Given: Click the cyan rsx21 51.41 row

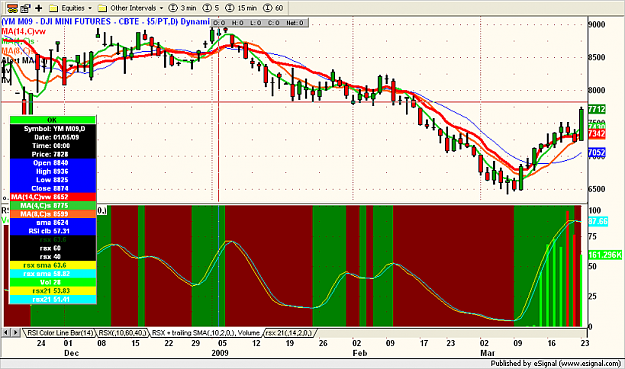Looking at the screenshot, I should tap(53, 299).
